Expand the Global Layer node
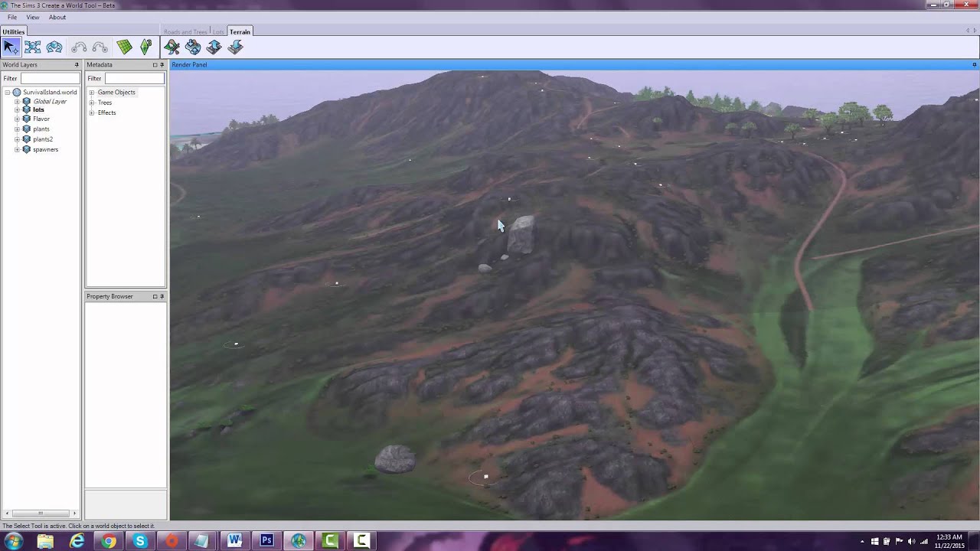 [x=17, y=102]
